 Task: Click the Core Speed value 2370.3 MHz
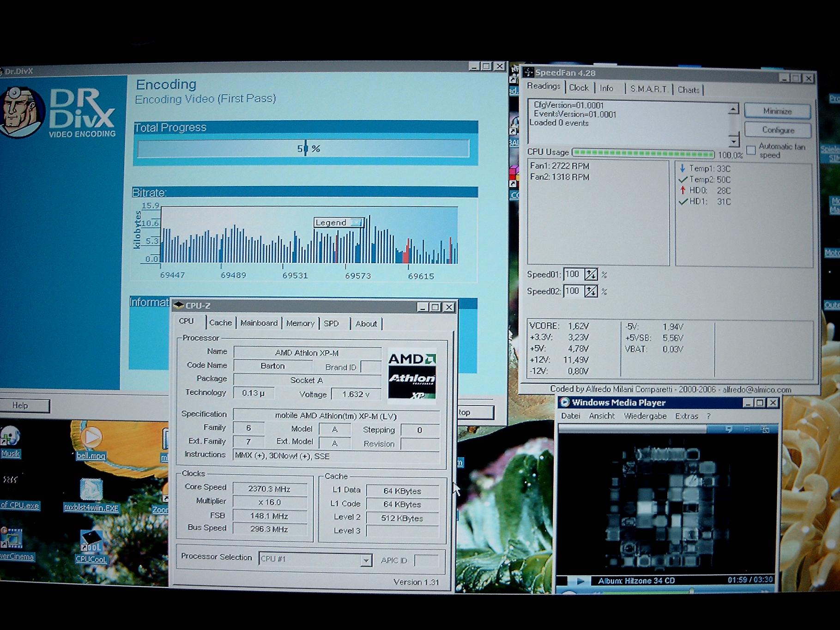pyautogui.click(x=269, y=489)
